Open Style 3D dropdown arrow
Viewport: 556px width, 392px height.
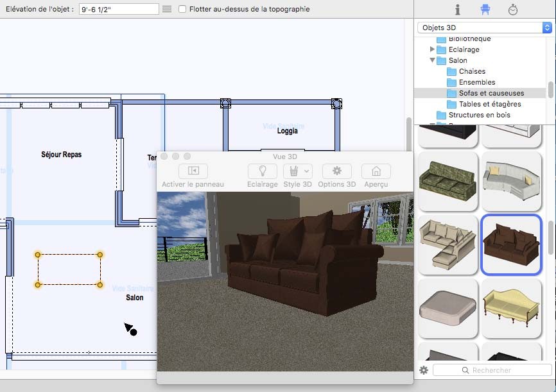coord(306,171)
